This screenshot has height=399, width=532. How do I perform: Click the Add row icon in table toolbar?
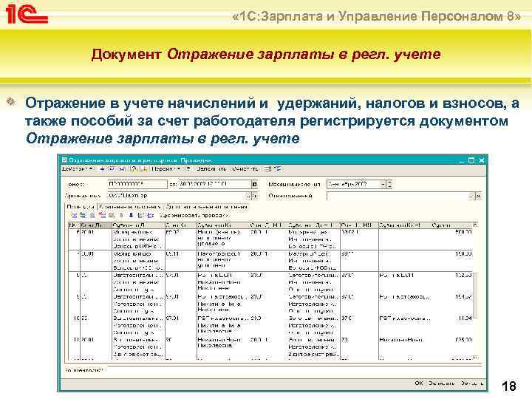pos(73,215)
